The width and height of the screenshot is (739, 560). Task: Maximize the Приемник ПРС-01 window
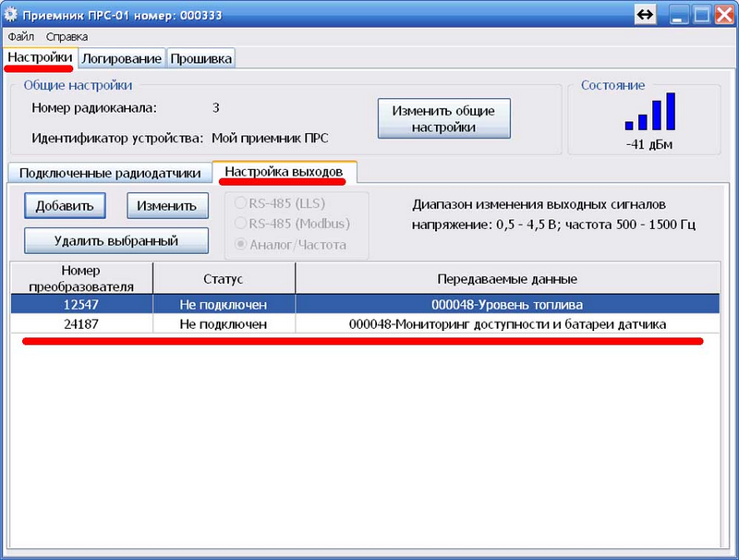pyautogui.click(x=701, y=15)
